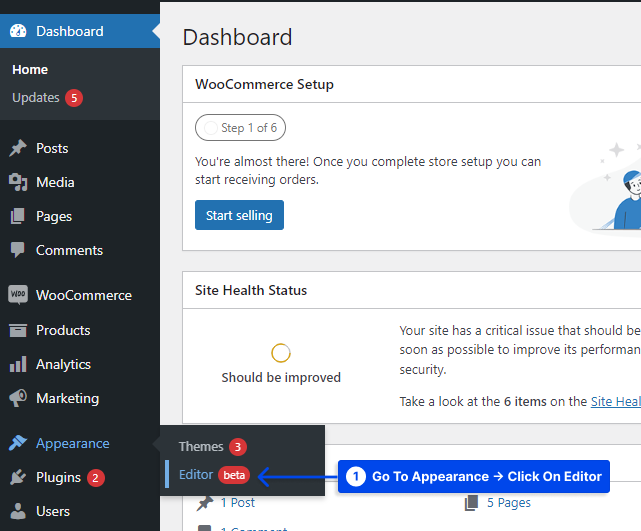Click the 1 Post link

(x=238, y=503)
